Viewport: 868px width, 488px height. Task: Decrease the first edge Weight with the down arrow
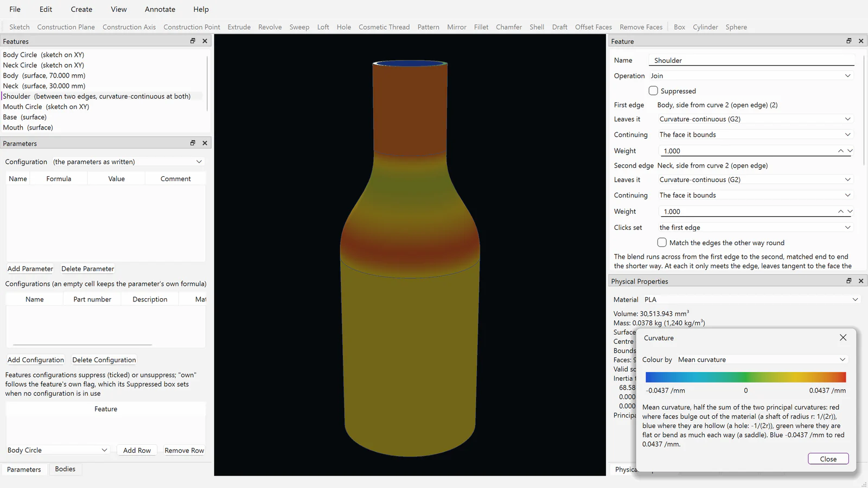850,151
